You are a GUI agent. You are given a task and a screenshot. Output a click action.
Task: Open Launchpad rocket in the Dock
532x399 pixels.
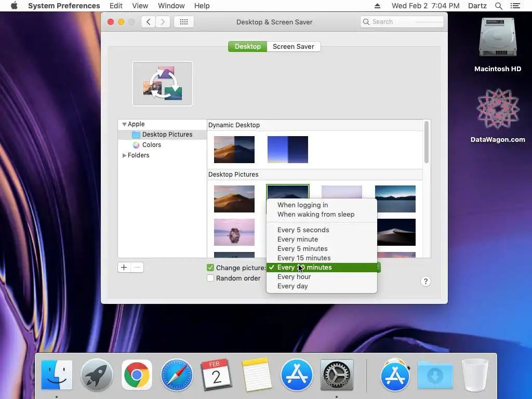pos(97,375)
